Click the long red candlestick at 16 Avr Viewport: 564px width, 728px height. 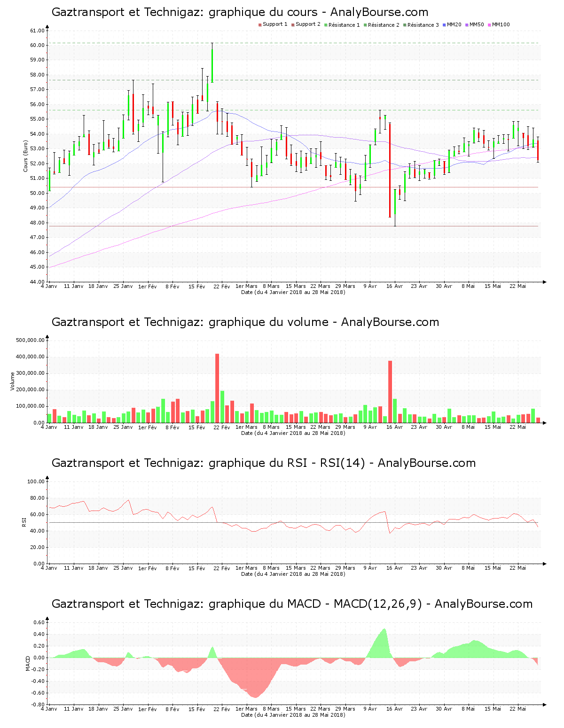click(390, 170)
